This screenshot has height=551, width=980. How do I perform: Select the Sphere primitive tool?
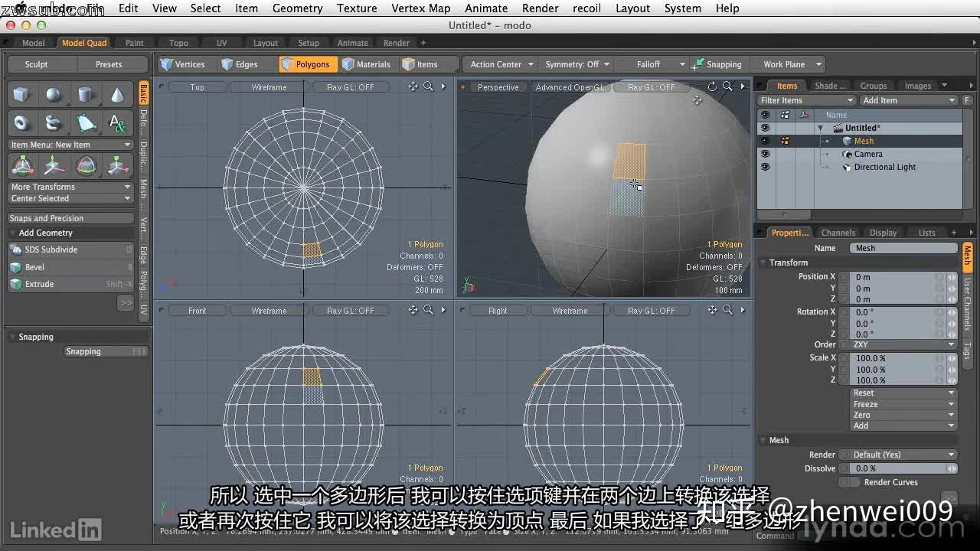pyautogui.click(x=54, y=96)
